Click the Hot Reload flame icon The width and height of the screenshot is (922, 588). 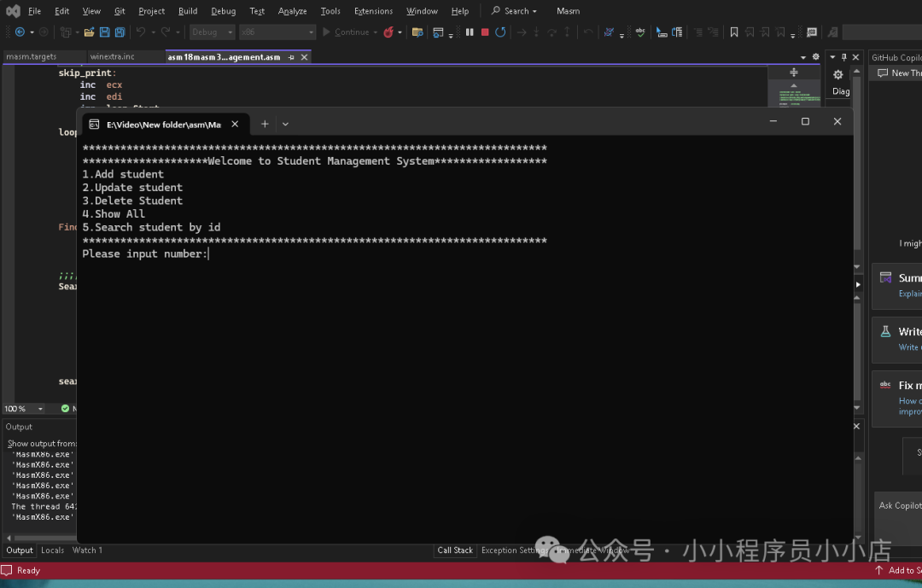coord(388,32)
